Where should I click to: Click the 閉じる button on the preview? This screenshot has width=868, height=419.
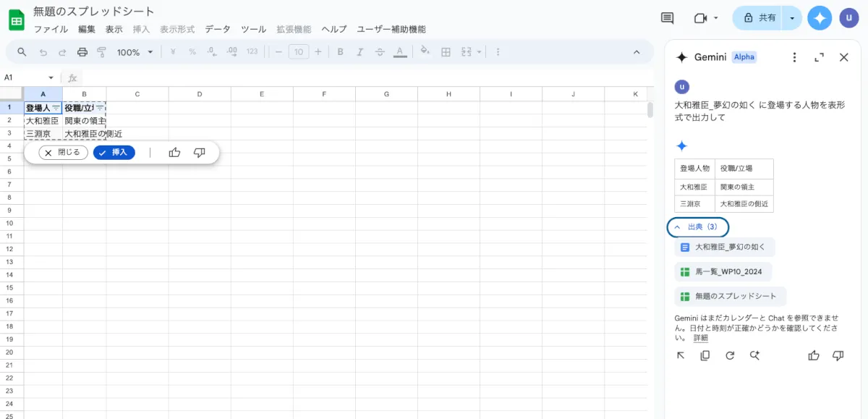click(x=63, y=153)
